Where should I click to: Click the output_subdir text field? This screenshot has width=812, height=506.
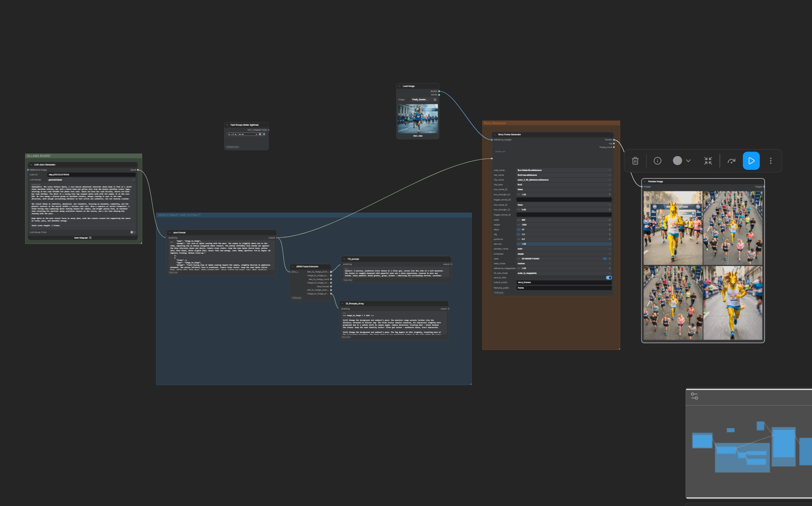[x=564, y=283]
